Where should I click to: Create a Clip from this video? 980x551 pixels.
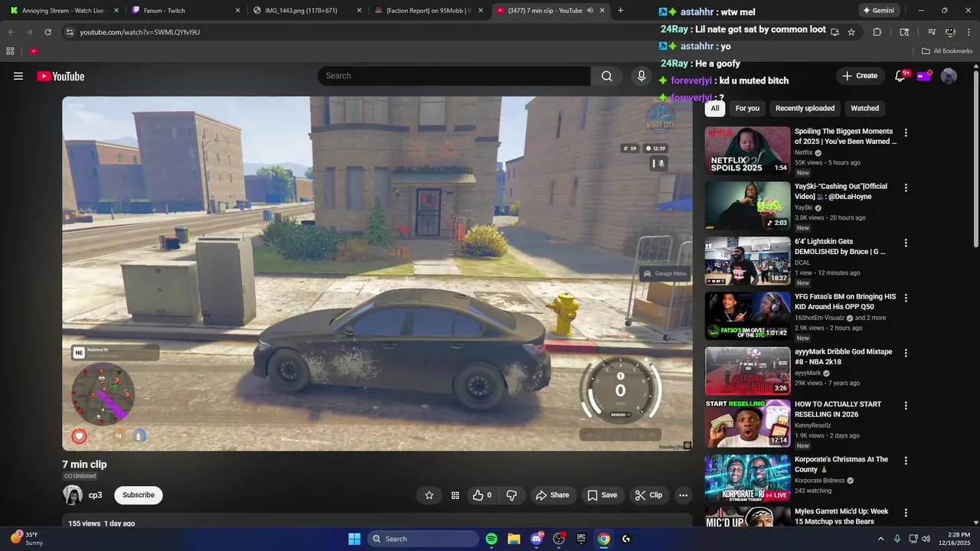click(648, 495)
